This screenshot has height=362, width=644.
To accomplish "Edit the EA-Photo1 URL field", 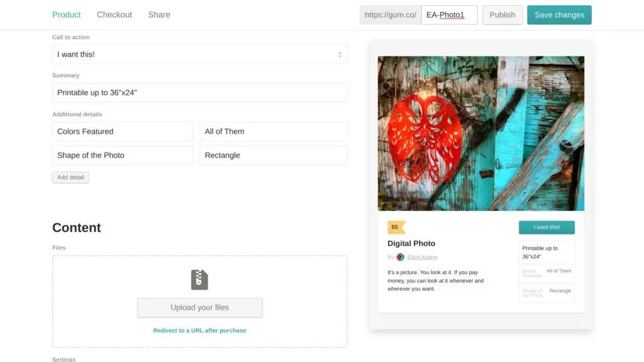I will [449, 14].
